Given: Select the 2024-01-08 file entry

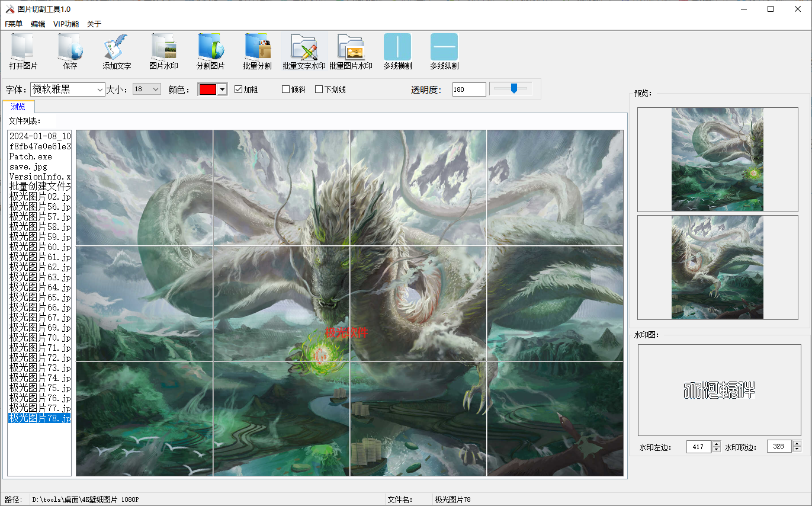Looking at the screenshot, I should [x=39, y=136].
